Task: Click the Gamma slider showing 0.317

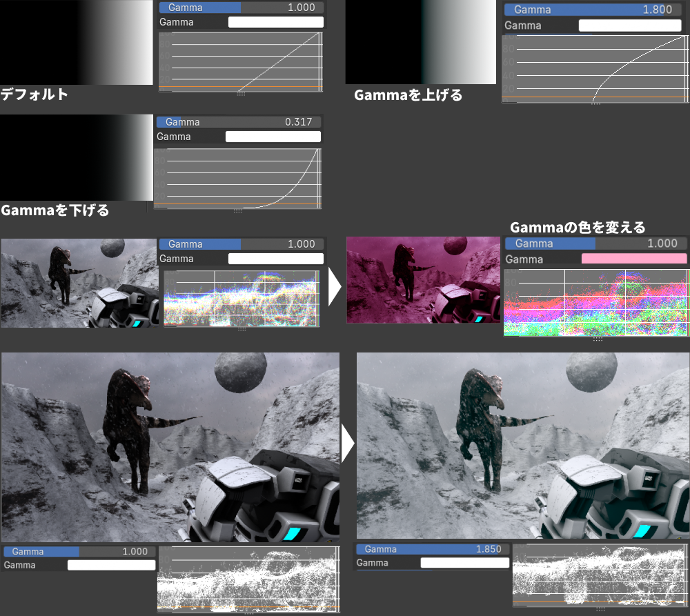Action: coord(239,122)
